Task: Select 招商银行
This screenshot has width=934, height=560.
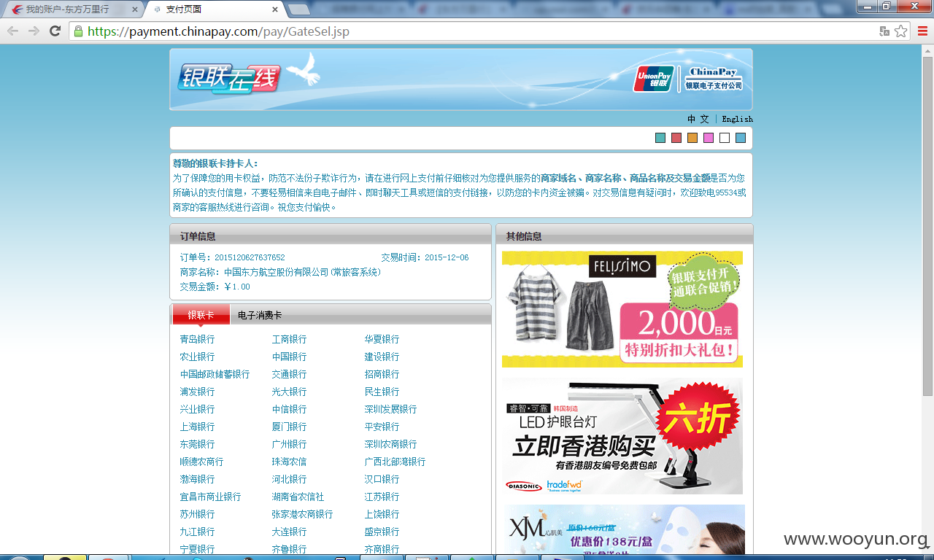Action: (382, 374)
